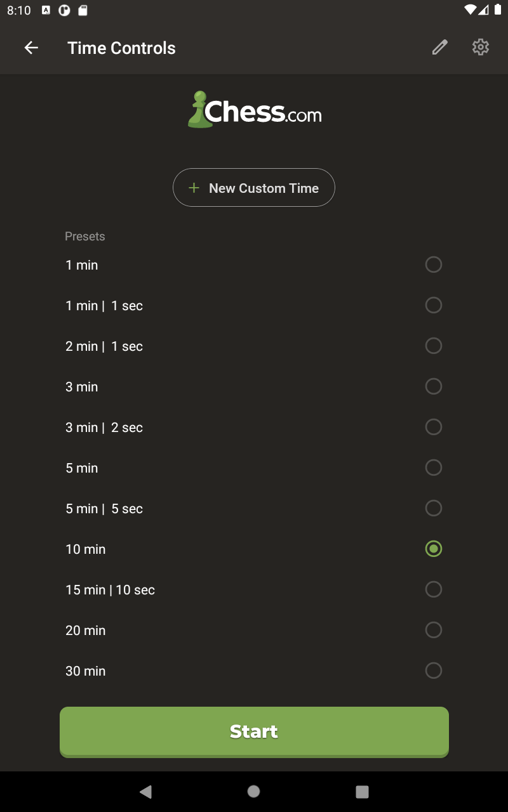Tap the 20 min preset label
This screenshot has width=508, height=812.
[86, 631]
